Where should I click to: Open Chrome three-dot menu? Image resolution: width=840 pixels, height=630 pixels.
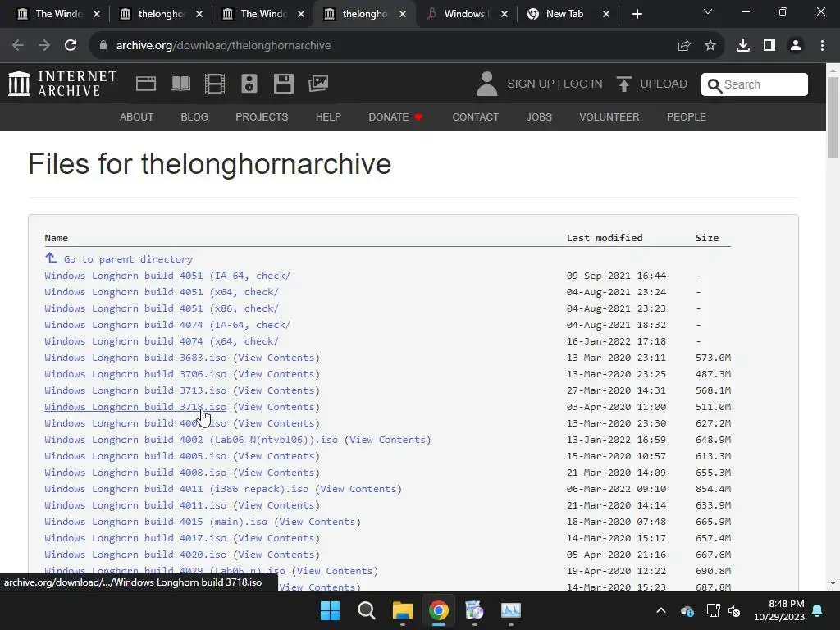point(822,46)
